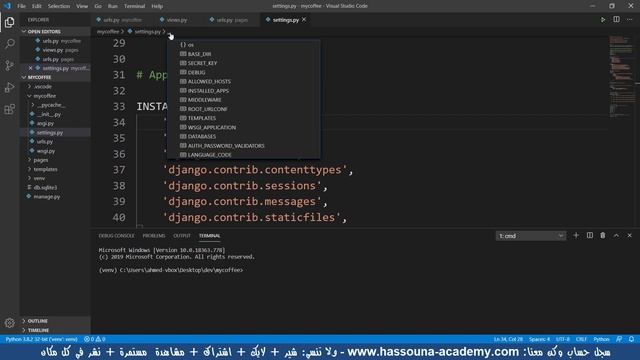This screenshot has height=360, width=640.
Task: Open the editor More Actions menu
Action: 630,20
